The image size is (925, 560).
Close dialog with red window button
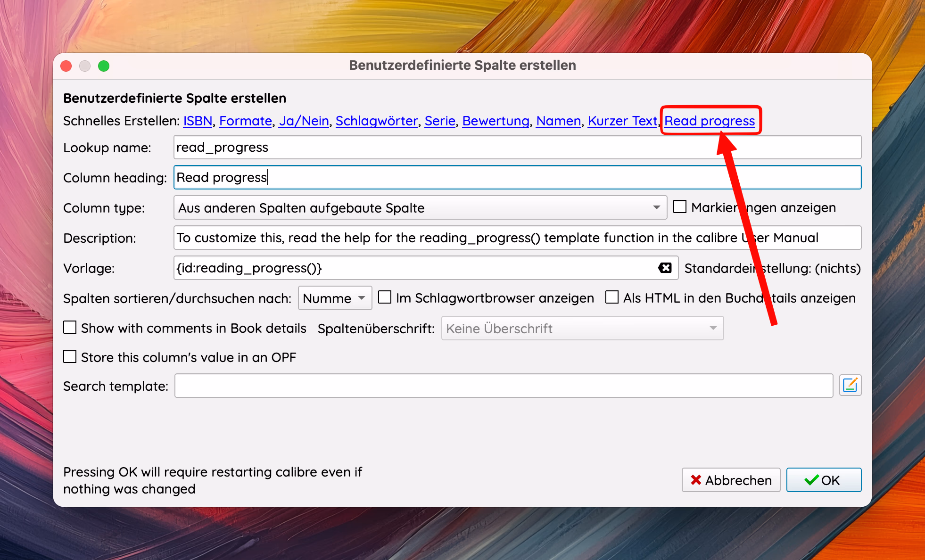[66, 66]
